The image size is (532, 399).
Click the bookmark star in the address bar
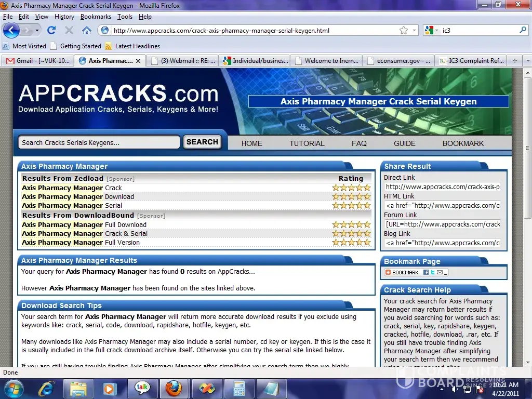click(404, 30)
